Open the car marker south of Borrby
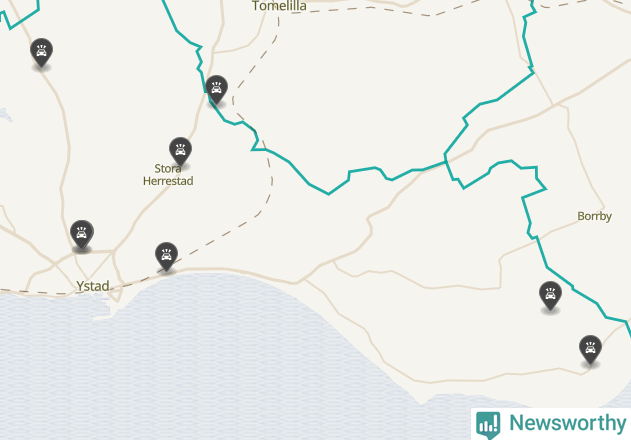Viewport: 631px width, 440px height. [x=550, y=296]
